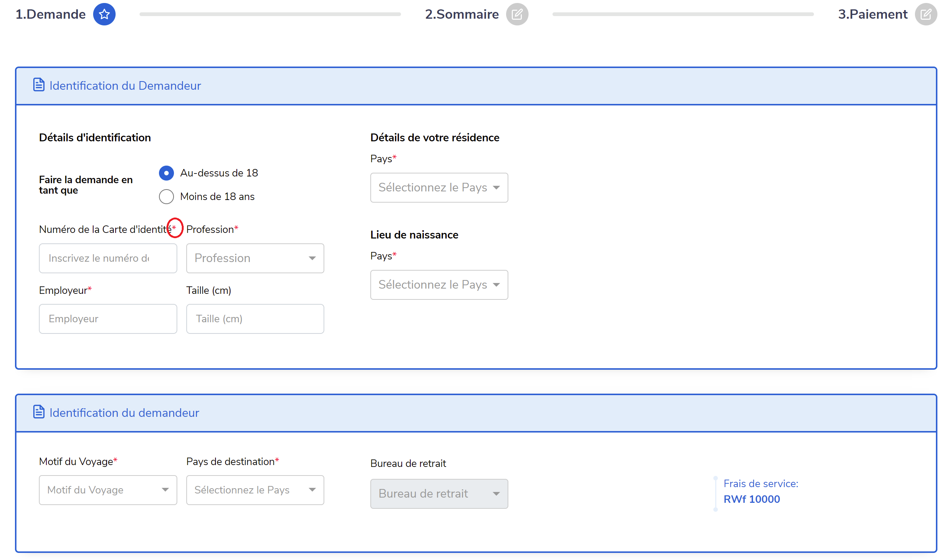Expand Pays de destination dropdown
Image resolution: width=946 pixels, height=560 pixels.
tap(255, 490)
